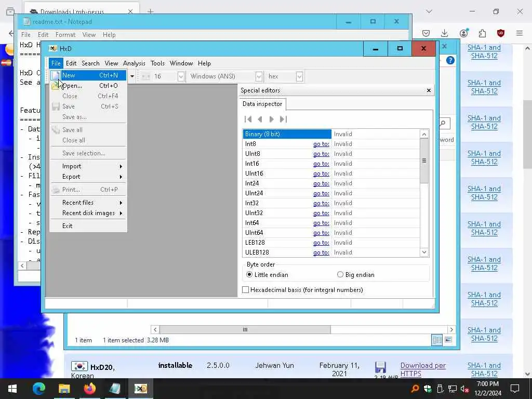Jump to last byte in Data inspector
Image resolution: width=532 pixels, height=399 pixels.
283,119
